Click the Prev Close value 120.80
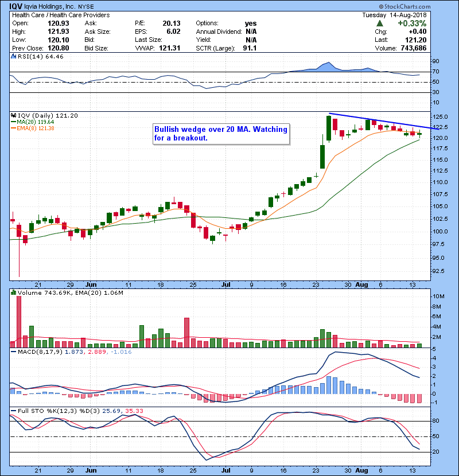The width and height of the screenshot is (459, 476). (59, 48)
